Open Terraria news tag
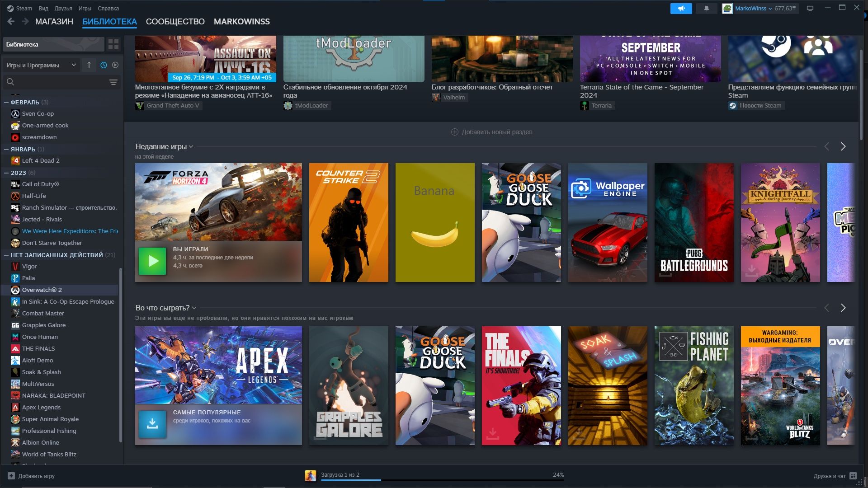The height and width of the screenshot is (488, 868). pyautogui.click(x=597, y=106)
